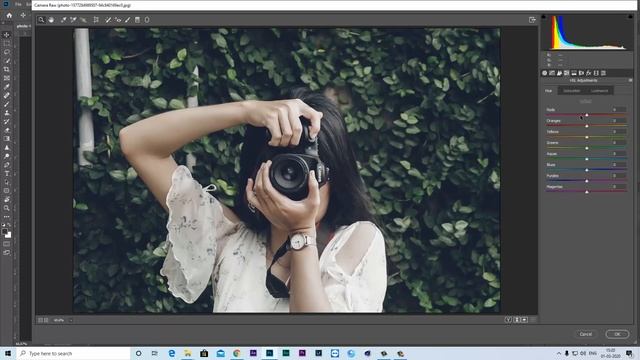
Task: Select Photoshop Pen tool
Action: pos(7,165)
